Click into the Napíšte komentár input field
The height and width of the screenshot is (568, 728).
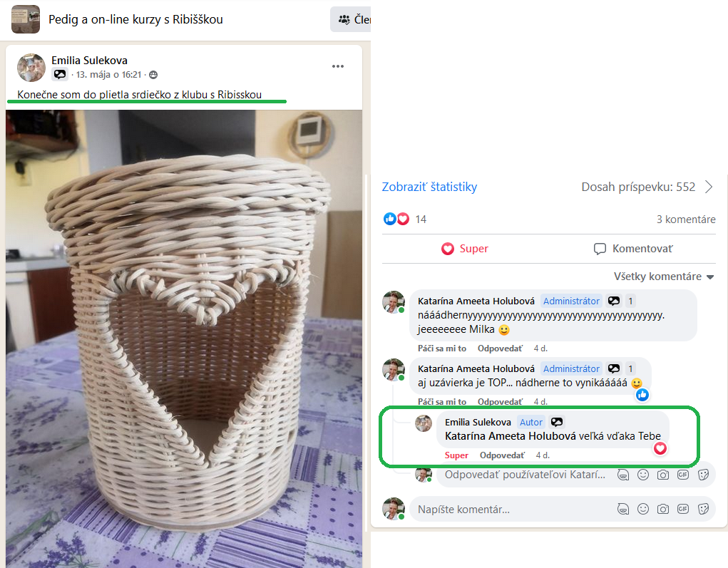click(510, 509)
